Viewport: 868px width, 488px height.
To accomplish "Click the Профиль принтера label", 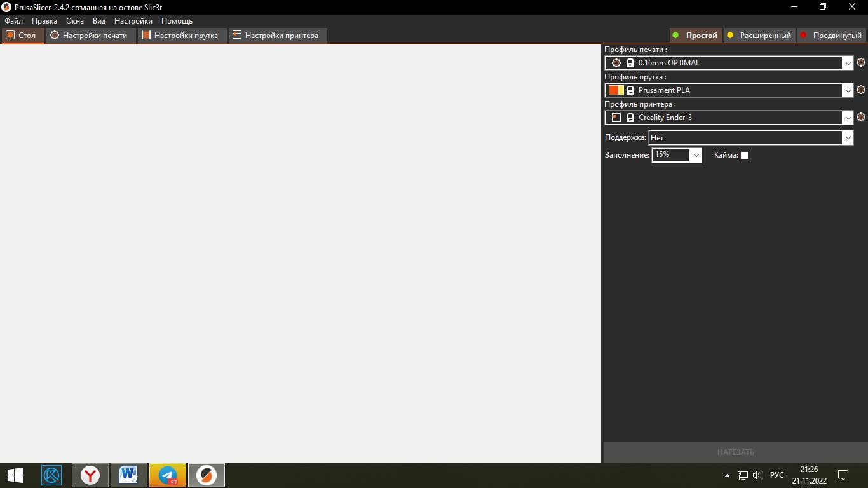I will [640, 104].
